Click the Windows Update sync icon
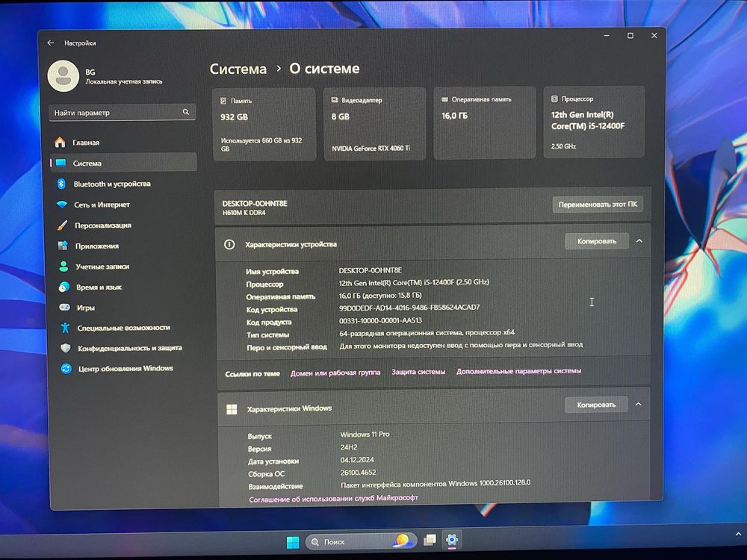747x560 pixels. point(66,369)
